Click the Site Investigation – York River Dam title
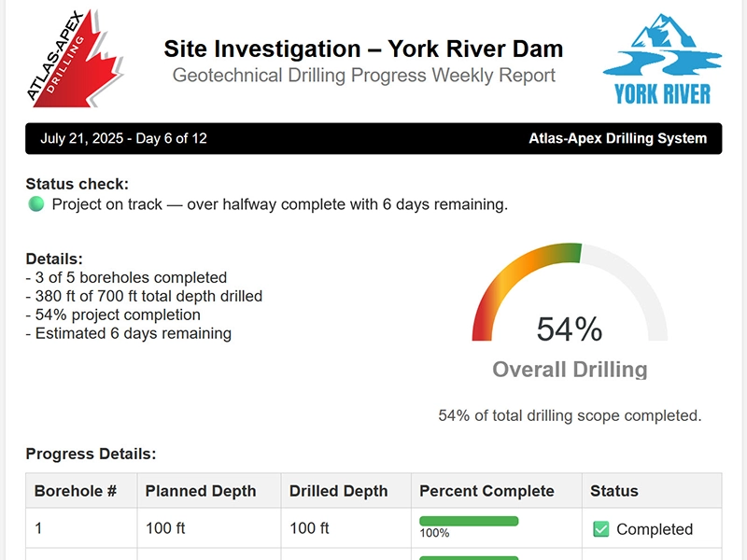747x560 pixels. click(x=363, y=49)
